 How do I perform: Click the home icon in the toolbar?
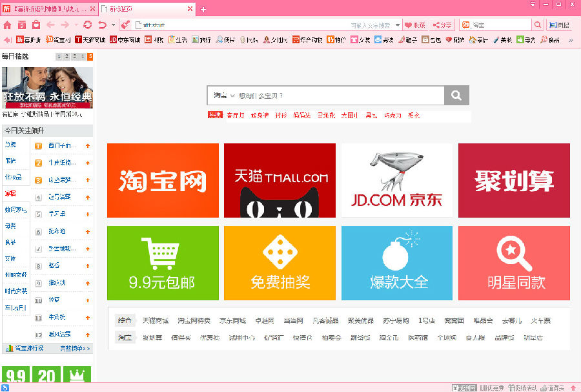tap(7, 25)
